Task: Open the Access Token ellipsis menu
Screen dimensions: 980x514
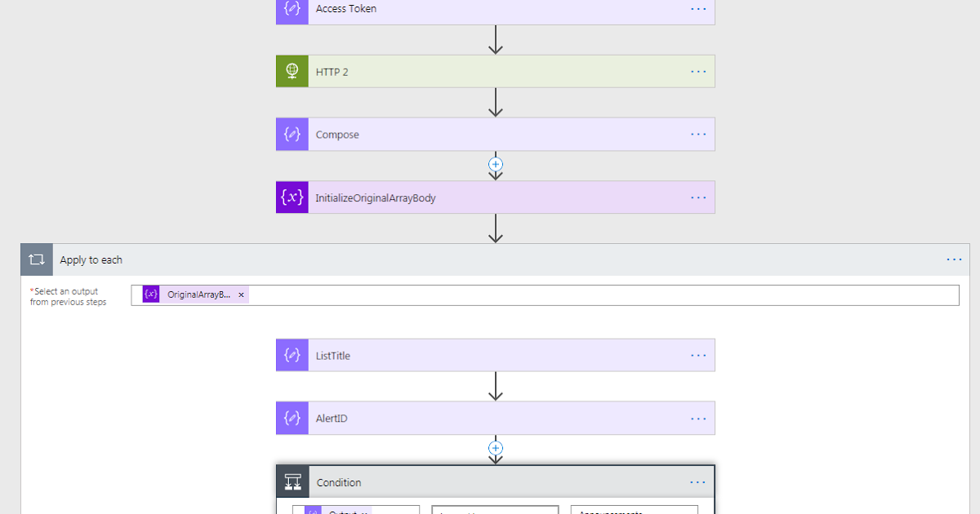Action: point(698,9)
